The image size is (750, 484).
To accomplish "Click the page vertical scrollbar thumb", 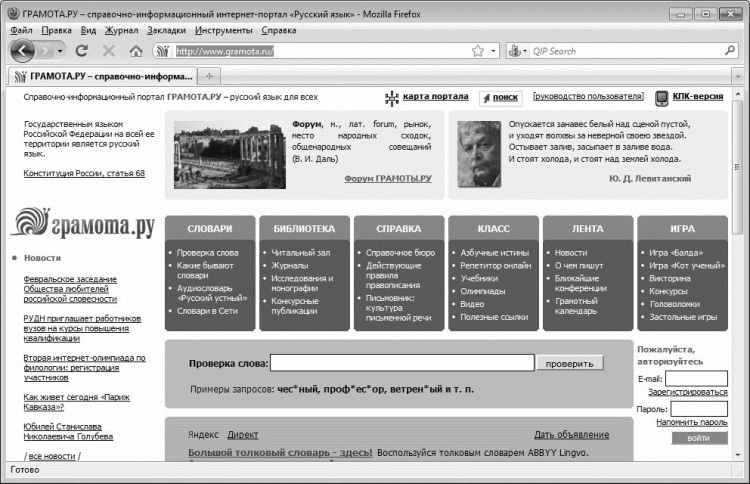I will point(737,167).
